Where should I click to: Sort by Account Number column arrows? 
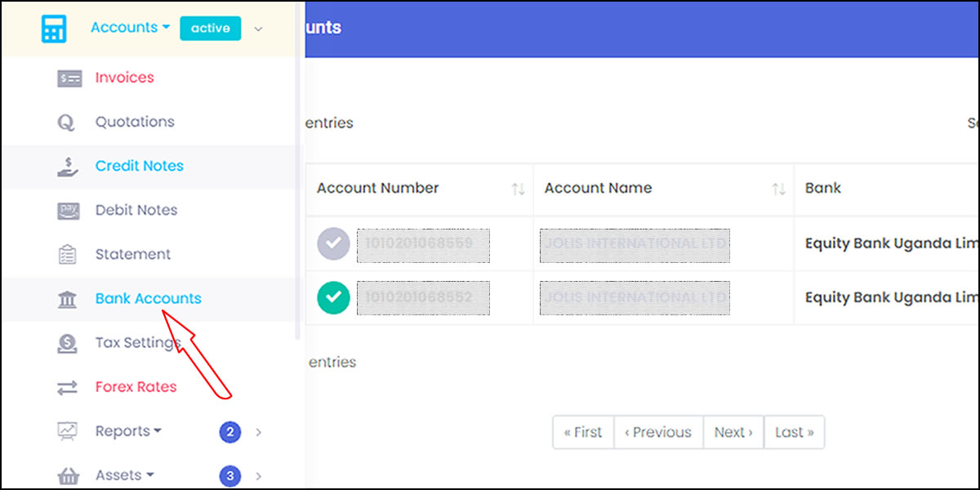[x=518, y=189]
